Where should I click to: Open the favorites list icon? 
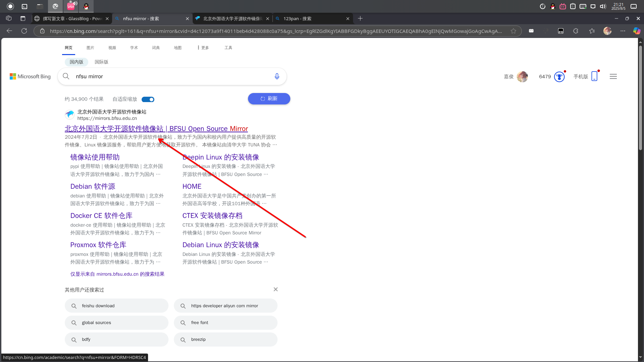click(x=592, y=31)
